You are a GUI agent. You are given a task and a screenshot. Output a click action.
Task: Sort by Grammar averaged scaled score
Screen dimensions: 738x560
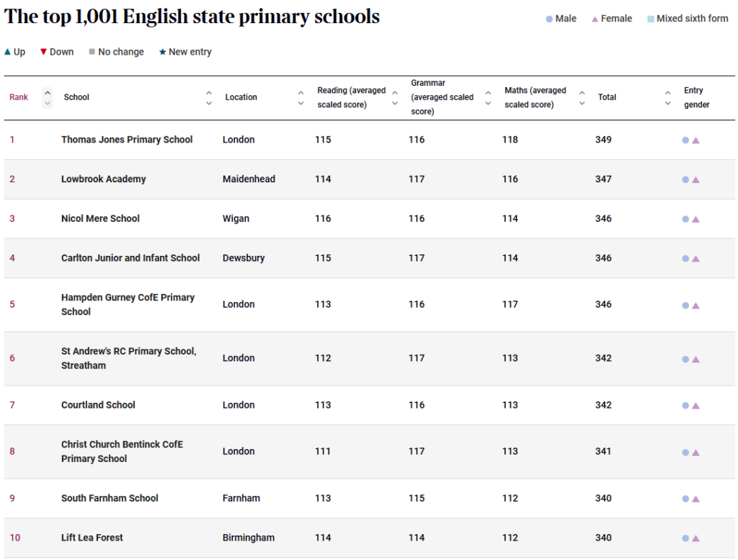488,98
